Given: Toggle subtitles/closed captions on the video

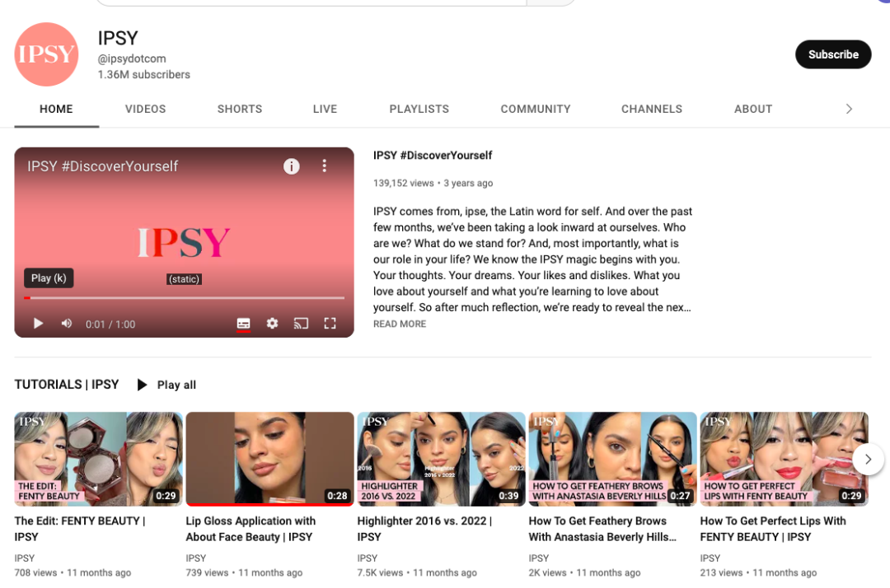Looking at the screenshot, I should (243, 324).
